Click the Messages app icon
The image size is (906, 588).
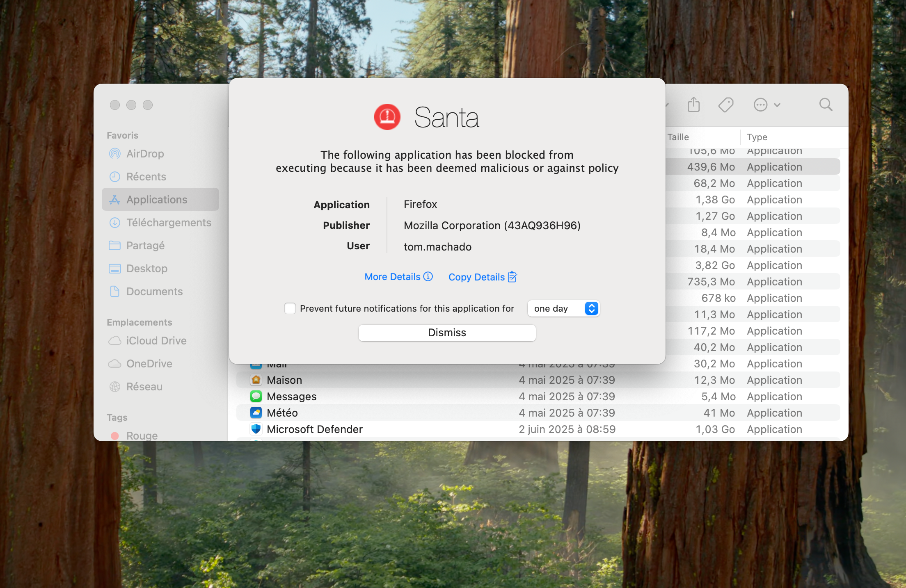click(x=256, y=396)
